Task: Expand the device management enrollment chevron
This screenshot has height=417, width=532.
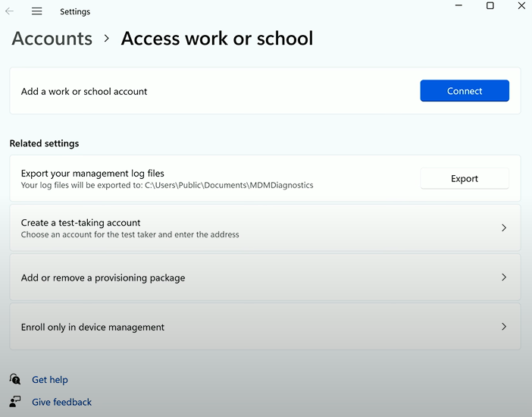Action: (x=504, y=327)
